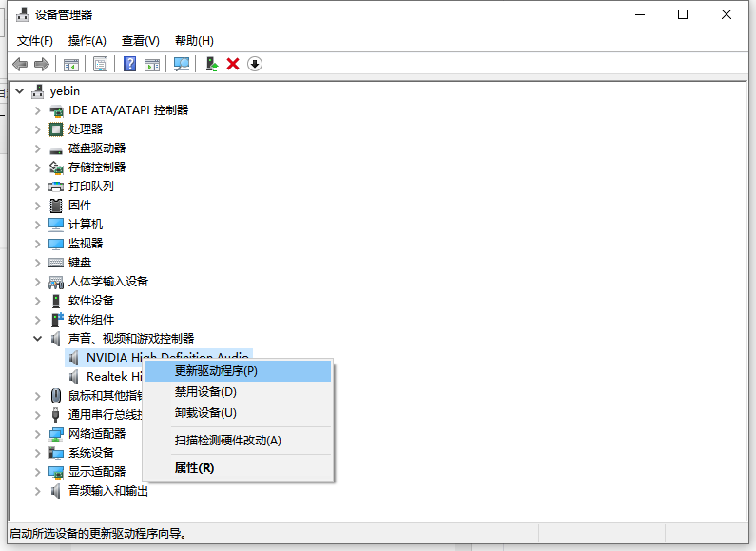Click the blue Help question-mark icon
Image resolution: width=756 pixels, height=551 pixels.
(x=129, y=64)
